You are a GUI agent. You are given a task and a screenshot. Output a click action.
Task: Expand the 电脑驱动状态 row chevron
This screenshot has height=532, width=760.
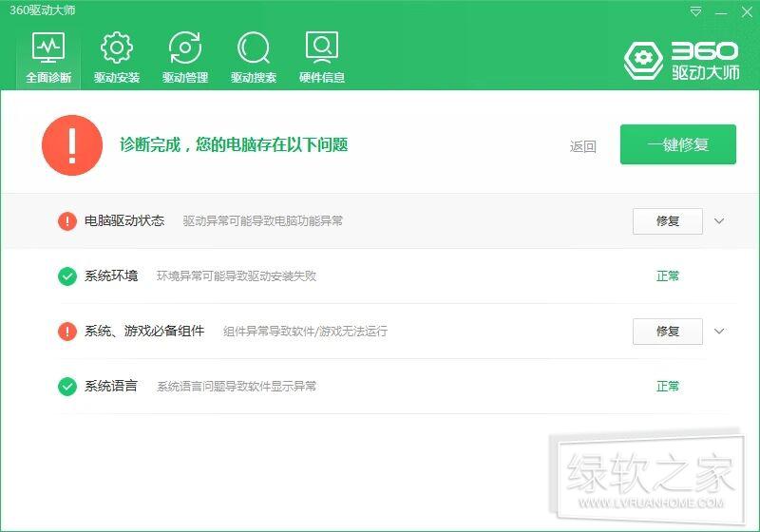pyautogui.click(x=719, y=221)
